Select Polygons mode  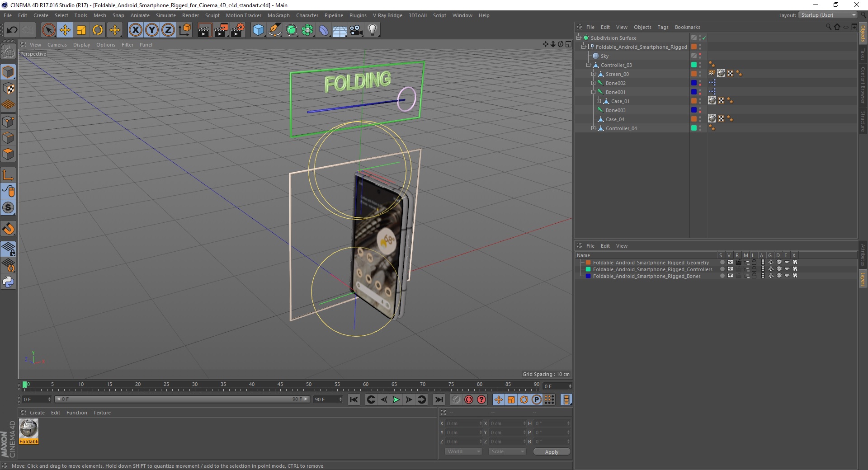point(8,154)
